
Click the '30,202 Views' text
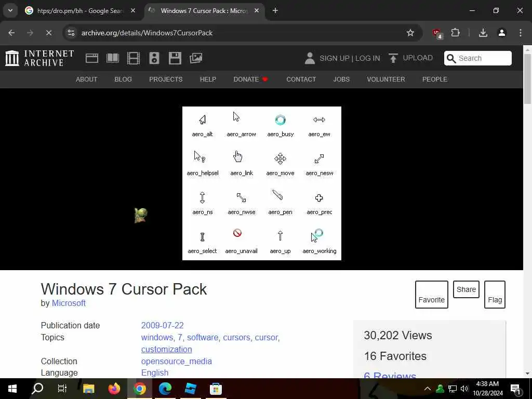[x=397, y=335]
